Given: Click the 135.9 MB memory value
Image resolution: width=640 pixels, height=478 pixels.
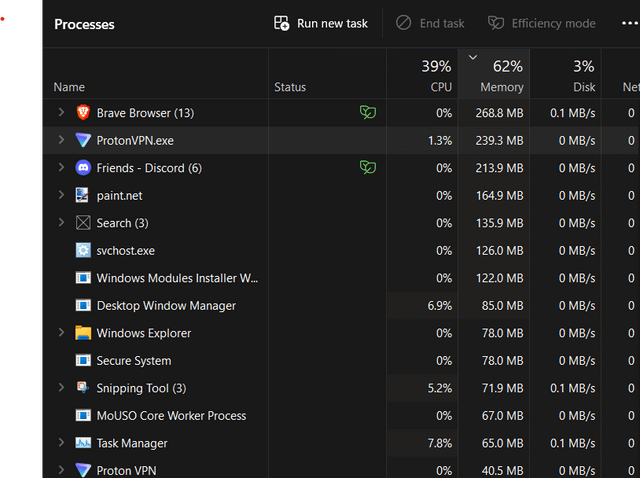Looking at the screenshot, I should [x=500, y=223].
